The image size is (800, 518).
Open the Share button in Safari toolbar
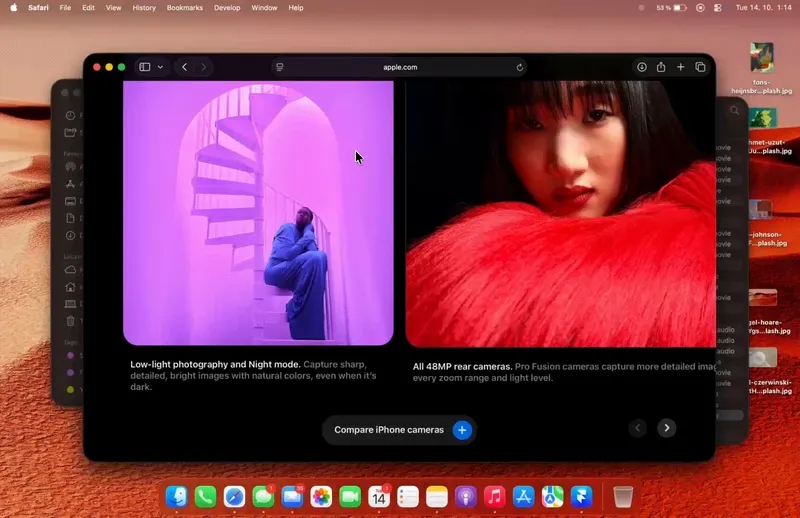(x=661, y=67)
